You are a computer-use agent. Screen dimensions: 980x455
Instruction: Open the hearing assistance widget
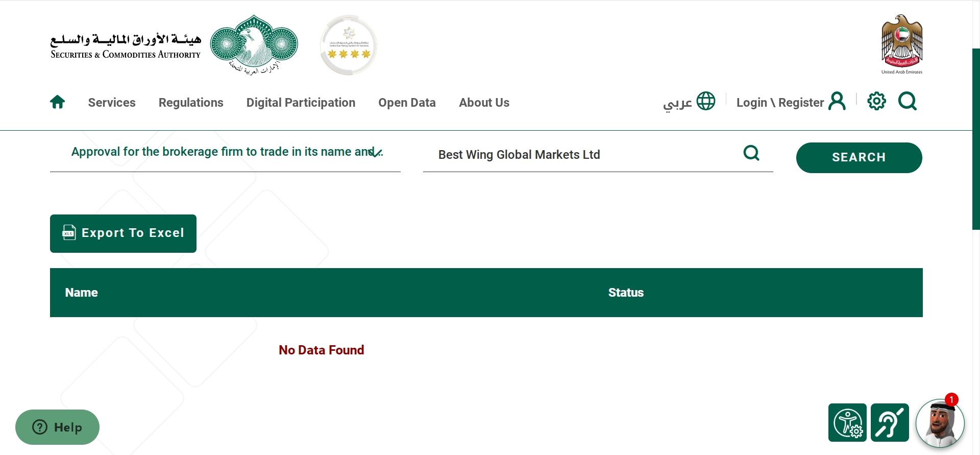(x=890, y=422)
